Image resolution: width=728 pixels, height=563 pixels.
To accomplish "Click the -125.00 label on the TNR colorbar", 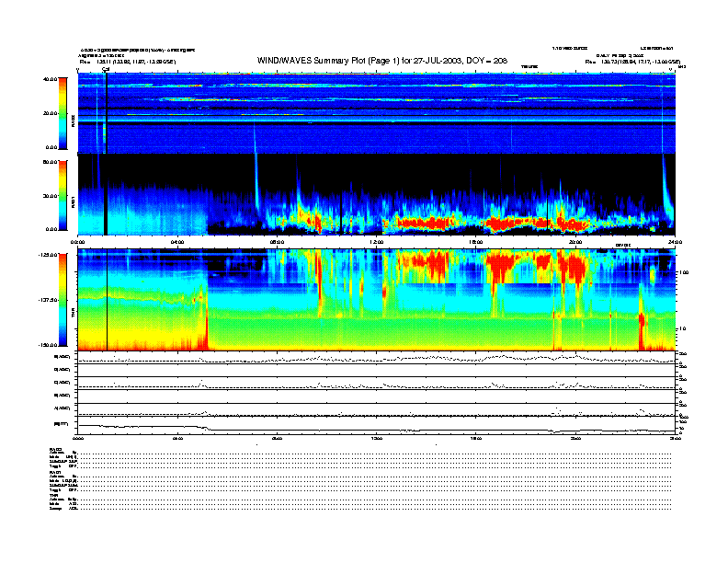I will (x=49, y=255).
